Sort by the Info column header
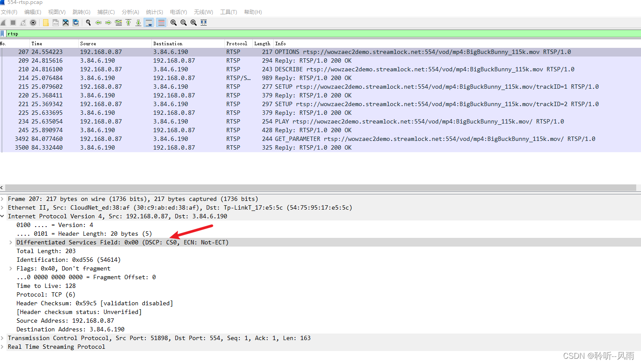Viewport: 641px width, 364px height. (457, 43)
